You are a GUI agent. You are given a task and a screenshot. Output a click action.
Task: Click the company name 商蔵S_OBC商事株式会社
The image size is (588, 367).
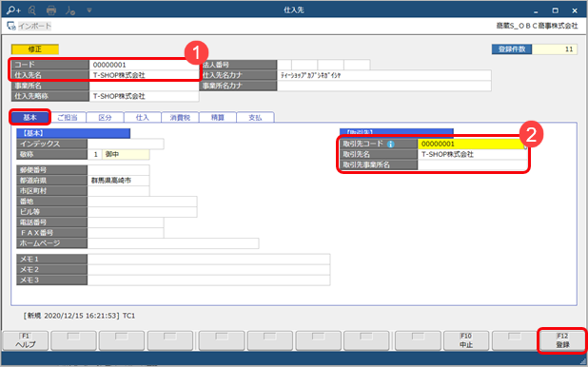537,26
